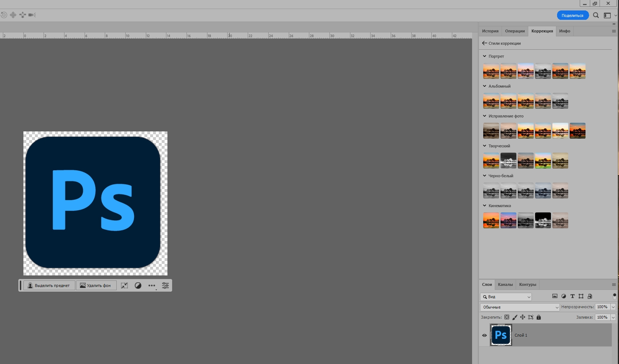
Task: Select the Коррекция tab
Action: pyautogui.click(x=542, y=31)
